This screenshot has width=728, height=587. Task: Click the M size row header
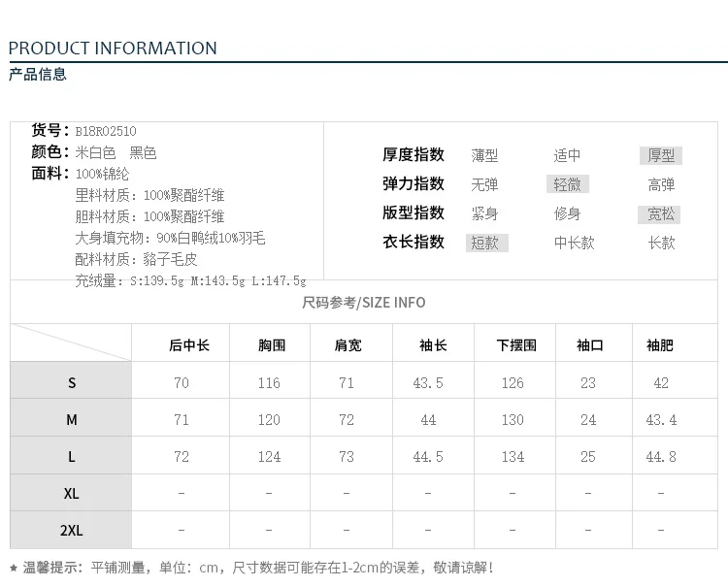(x=71, y=417)
